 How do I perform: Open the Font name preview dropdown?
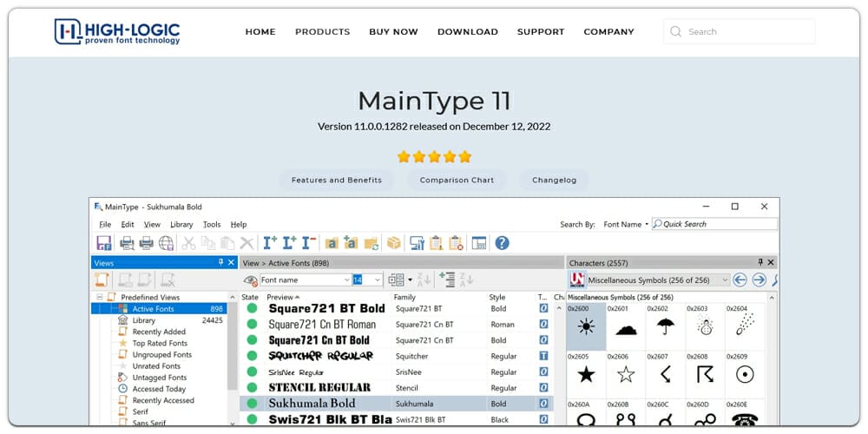coord(347,280)
